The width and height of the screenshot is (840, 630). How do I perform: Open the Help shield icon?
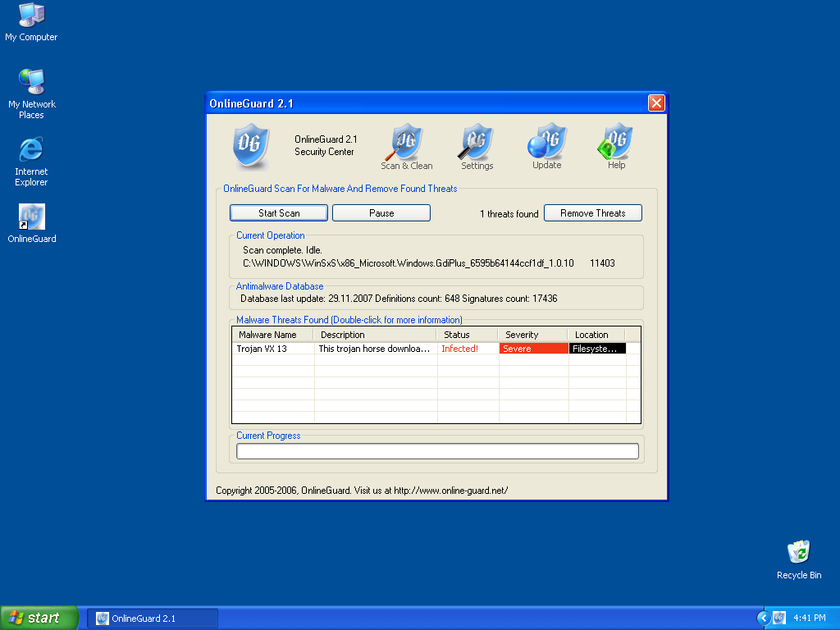point(616,141)
